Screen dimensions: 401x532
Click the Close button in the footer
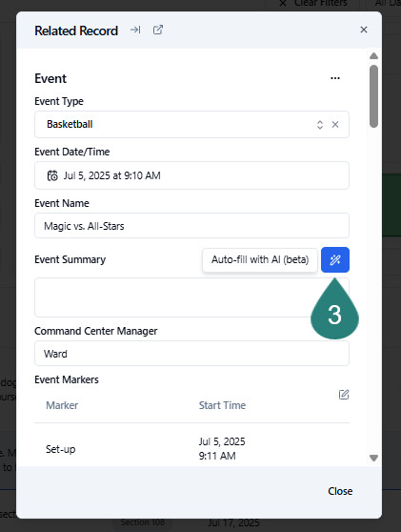340,491
